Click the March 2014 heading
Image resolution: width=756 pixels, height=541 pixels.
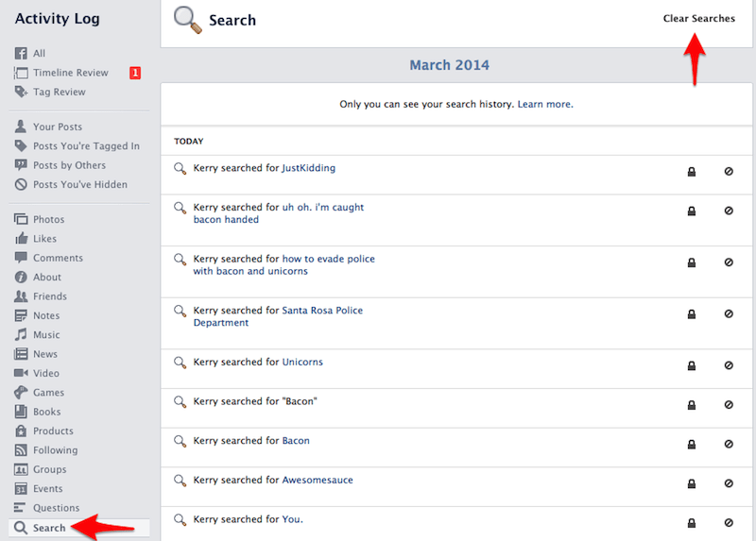450,65
